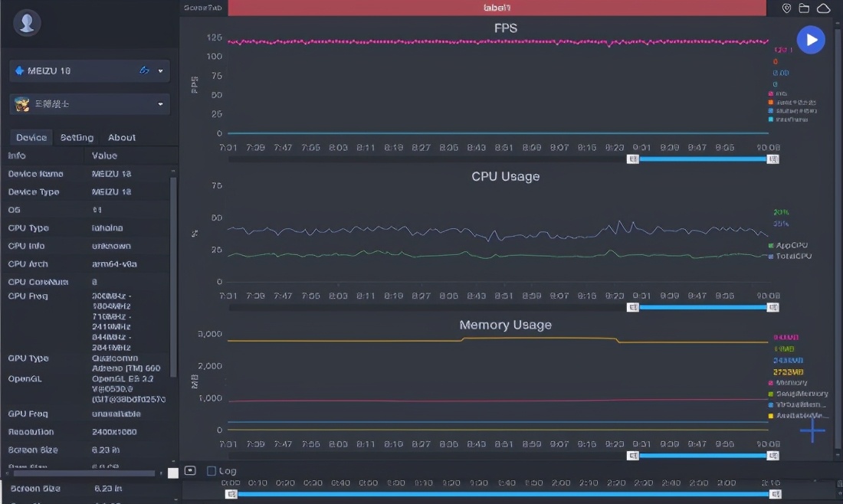Viewport: 843px width, 504px height.
Task: Click the FPS chart title
Action: coord(505,28)
